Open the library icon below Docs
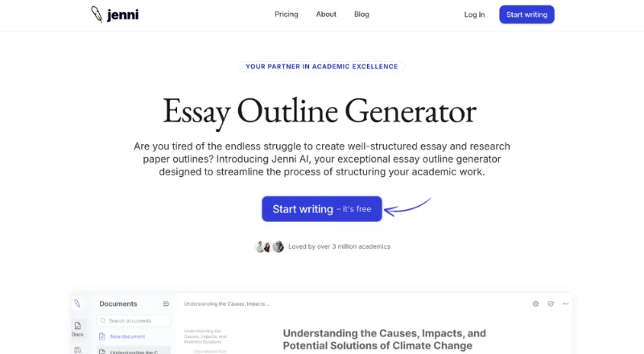 [78, 350]
